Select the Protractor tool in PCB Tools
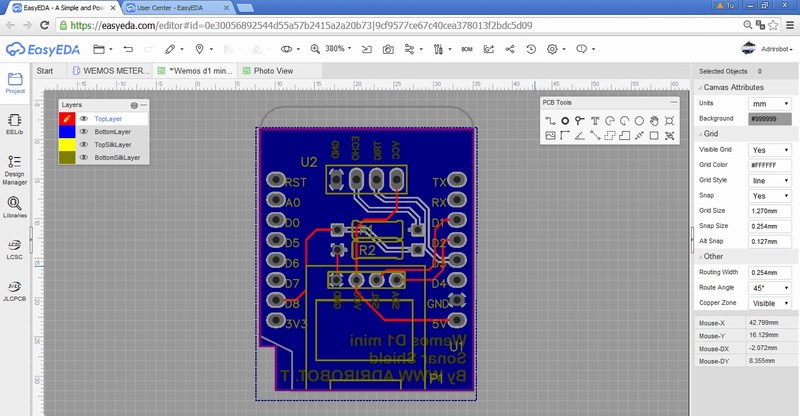 click(x=580, y=135)
